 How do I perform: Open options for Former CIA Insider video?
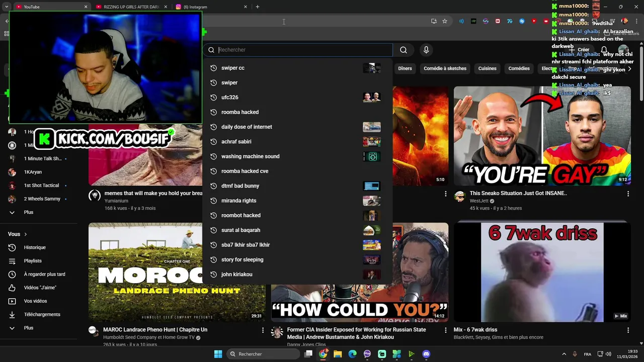(445, 330)
